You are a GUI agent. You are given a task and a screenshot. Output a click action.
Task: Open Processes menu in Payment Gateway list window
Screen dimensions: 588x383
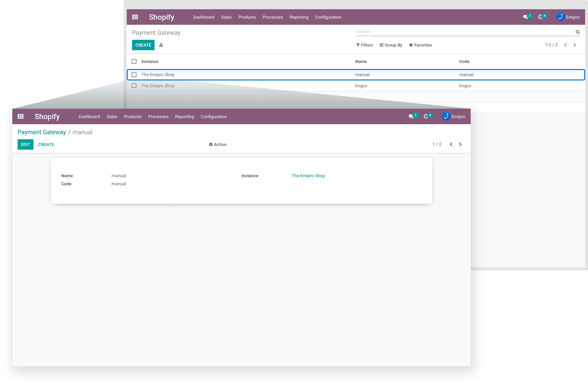[x=272, y=17]
